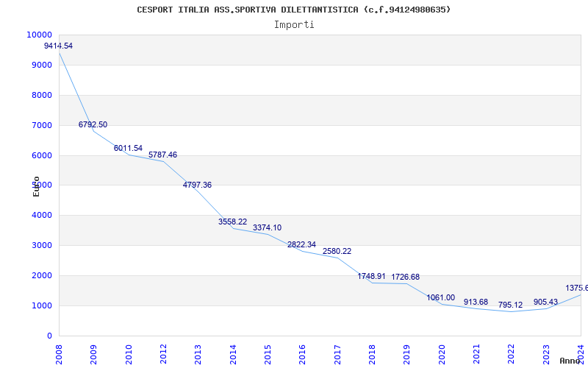Select the 2822.34 data label
The image size is (588, 368).
click(x=302, y=244)
